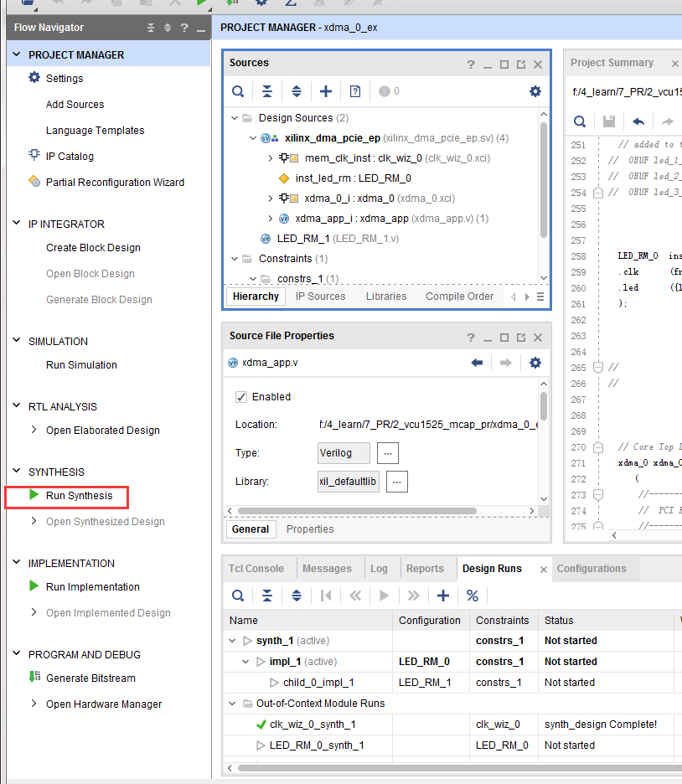
Task: Collapse the synth_1 run row
Action: (233, 641)
